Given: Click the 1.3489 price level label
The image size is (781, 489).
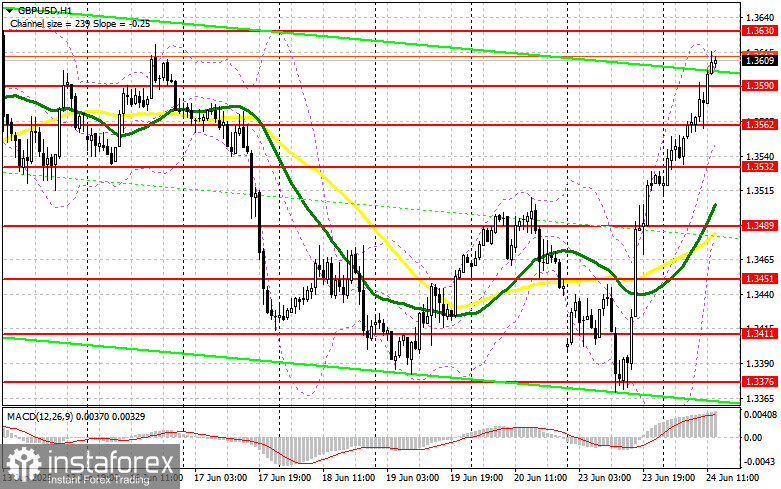Looking at the screenshot, I should [759, 226].
